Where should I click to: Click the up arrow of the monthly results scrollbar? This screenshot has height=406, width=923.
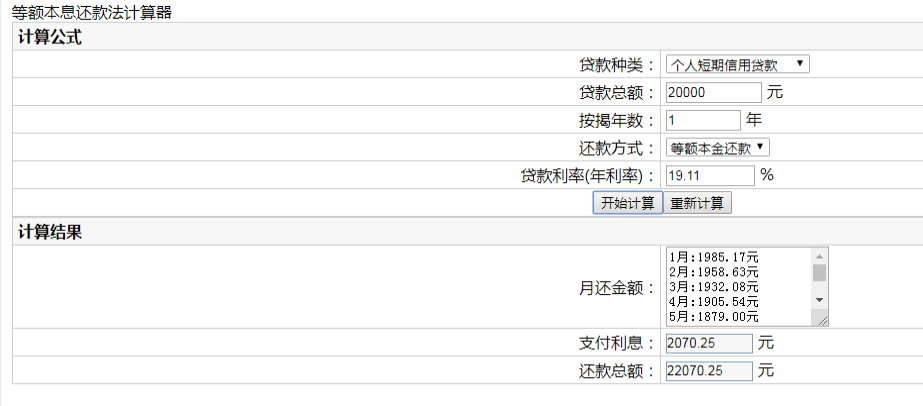[x=819, y=256]
